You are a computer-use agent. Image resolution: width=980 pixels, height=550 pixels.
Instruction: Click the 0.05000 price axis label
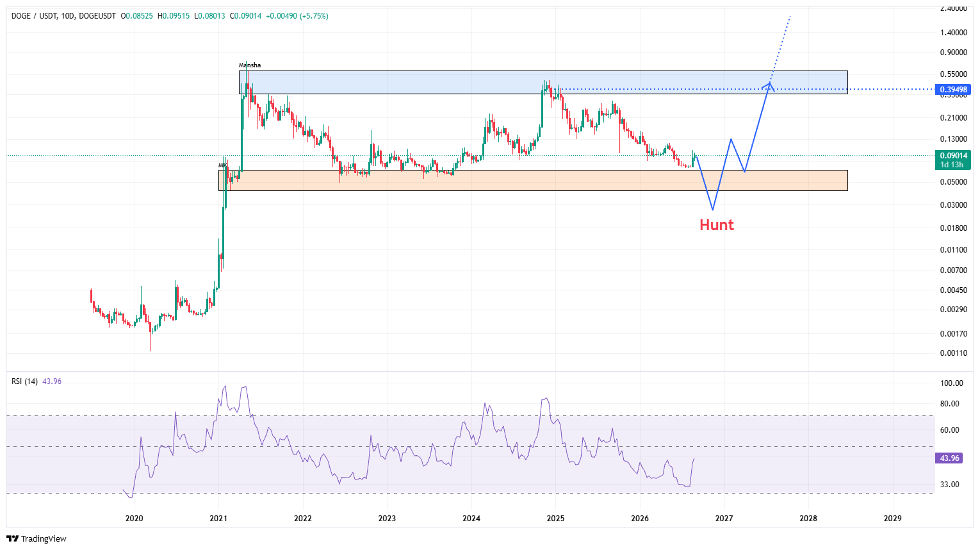(x=954, y=182)
